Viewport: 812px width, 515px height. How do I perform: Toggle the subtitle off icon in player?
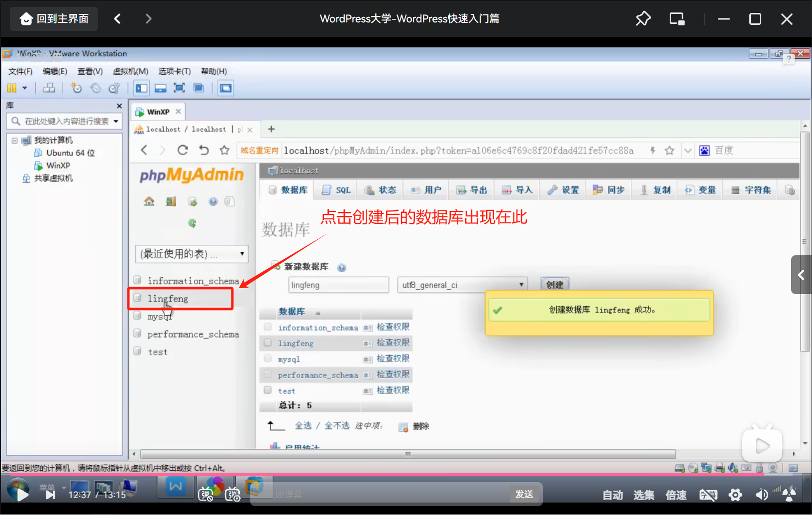click(x=708, y=495)
